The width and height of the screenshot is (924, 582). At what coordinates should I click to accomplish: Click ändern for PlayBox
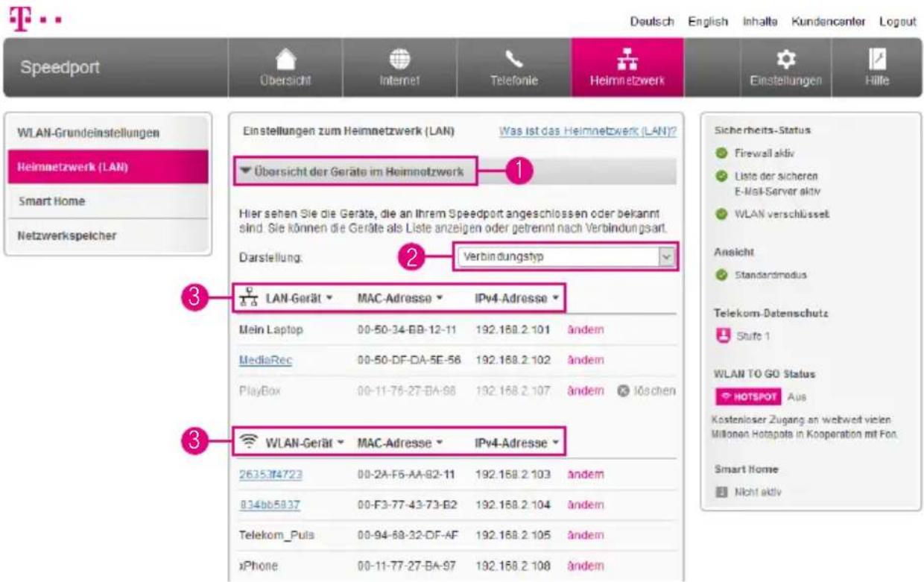pyautogui.click(x=586, y=390)
